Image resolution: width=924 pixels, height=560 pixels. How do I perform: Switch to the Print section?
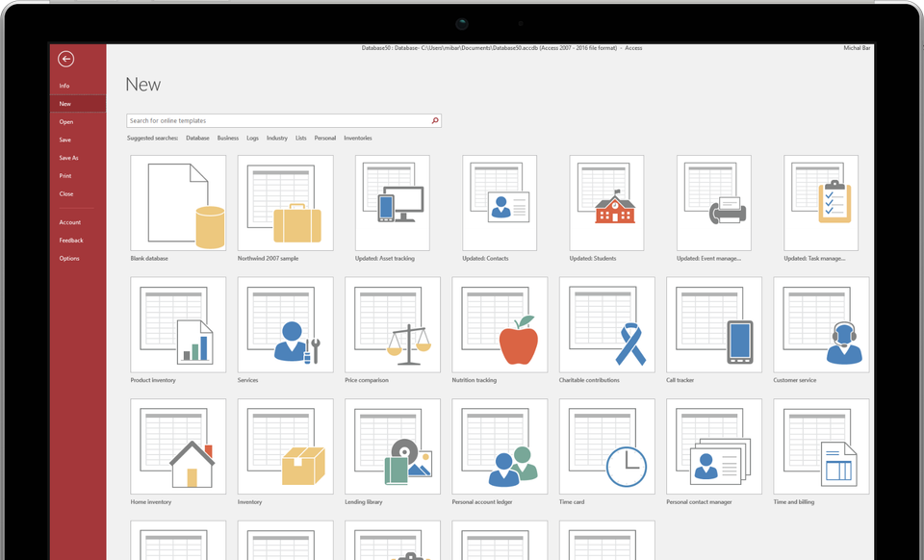64,175
